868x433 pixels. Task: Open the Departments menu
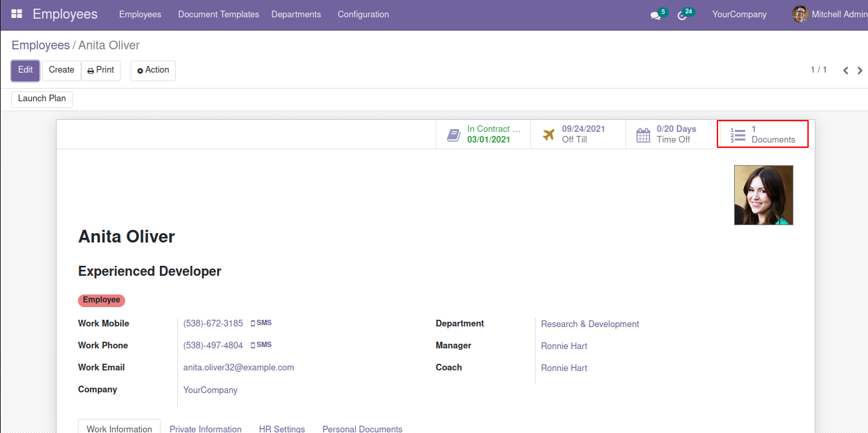(296, 14)
